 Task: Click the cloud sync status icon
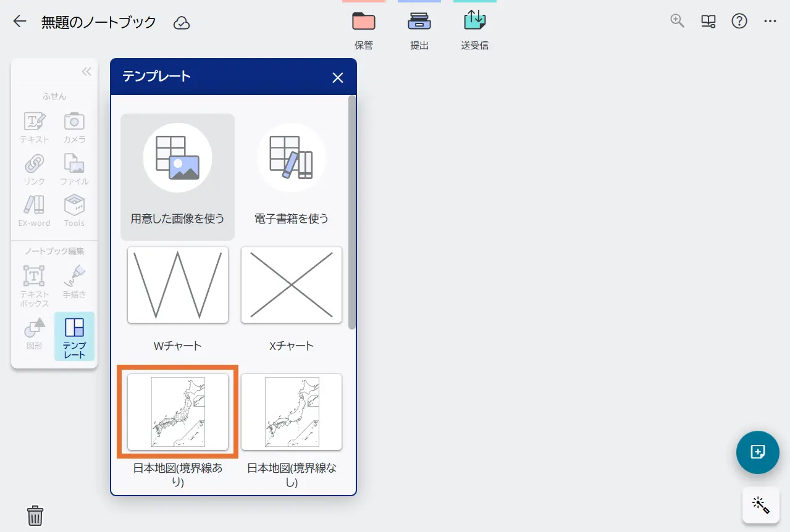pyautogui.click(x=181, y=23)
